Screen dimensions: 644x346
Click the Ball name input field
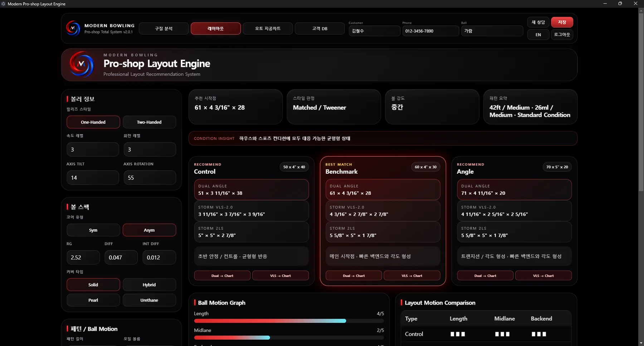492,31
